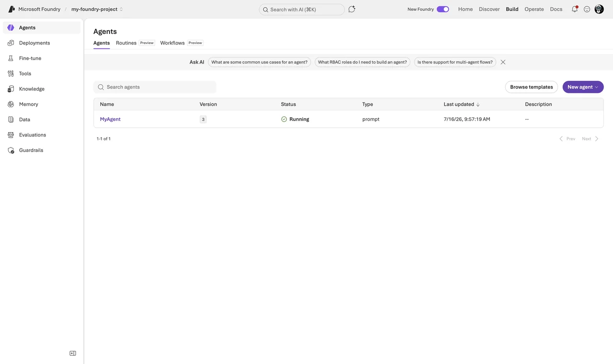Open the notifications bell
This screenshot has width=613, height=364.
575,9
